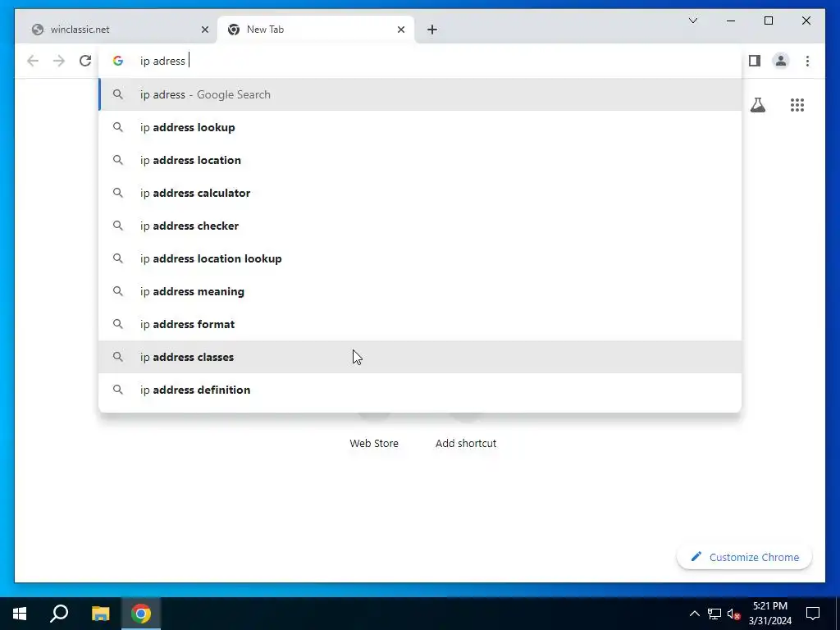This screenshot has height=630, width=840.
Task: Choose 'ip address classes' suggestion
Action: tap(420, 357)
